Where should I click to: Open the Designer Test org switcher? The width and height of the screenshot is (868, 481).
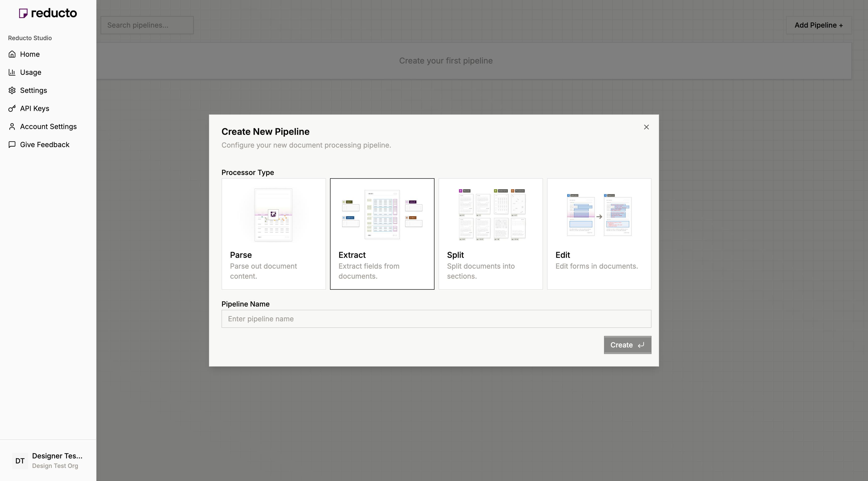point(48,461)
